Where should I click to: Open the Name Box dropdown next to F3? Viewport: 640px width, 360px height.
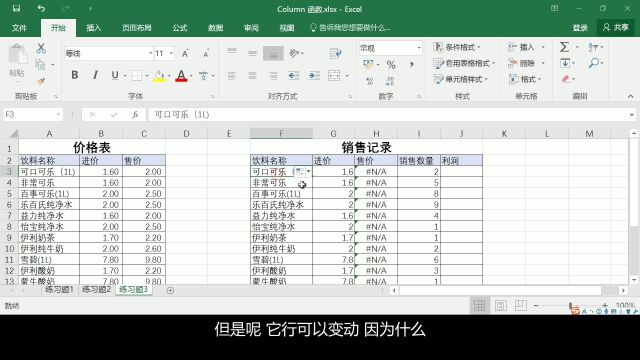point(58,115)
